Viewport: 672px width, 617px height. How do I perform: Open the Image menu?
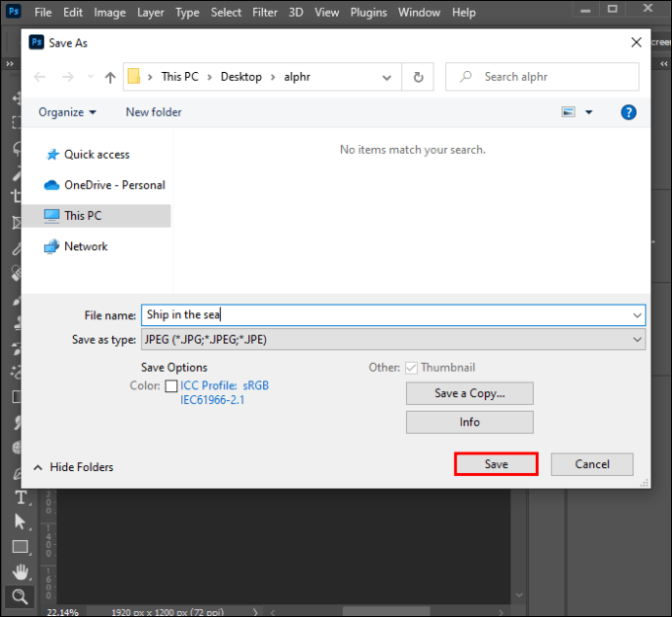pos(110,13)
